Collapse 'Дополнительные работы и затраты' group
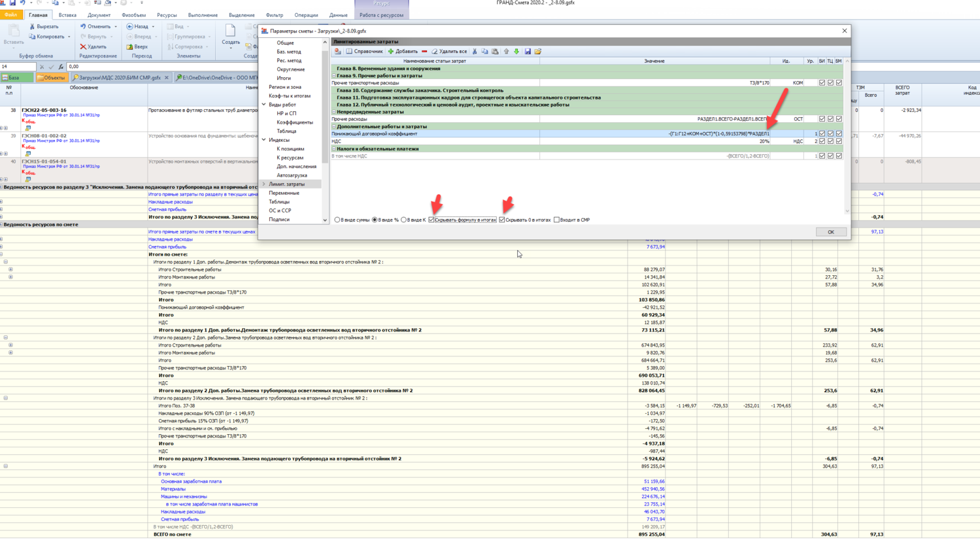Screen dimensions: 980x544 click(x=334, y=127)
